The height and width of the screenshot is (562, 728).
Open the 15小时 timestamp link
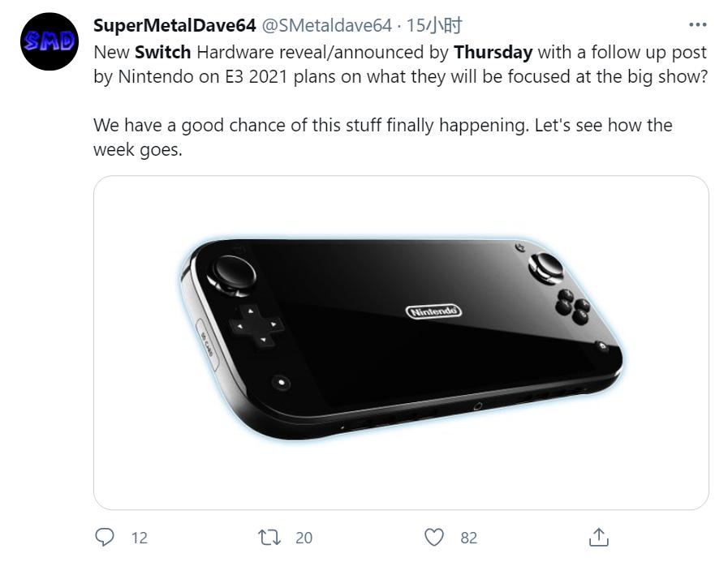tap(434, 26)
